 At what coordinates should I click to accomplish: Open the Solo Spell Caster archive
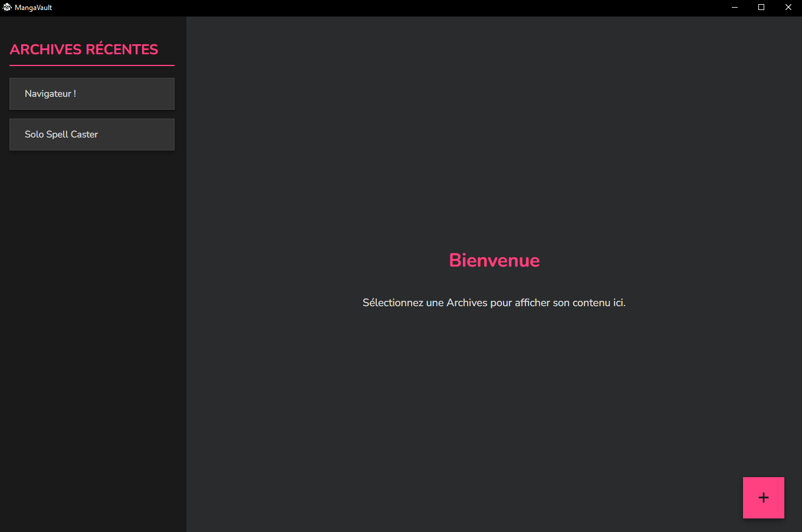point(92,134)
